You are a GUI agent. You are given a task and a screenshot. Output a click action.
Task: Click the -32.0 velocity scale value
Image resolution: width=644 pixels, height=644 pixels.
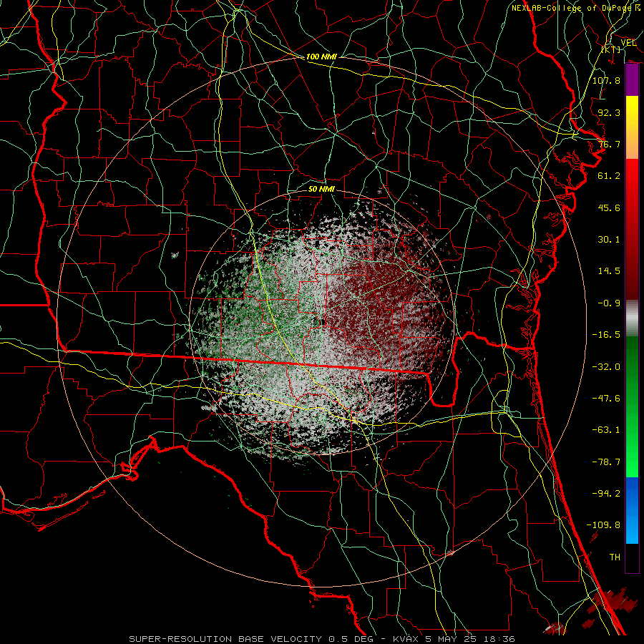(606, 366)
